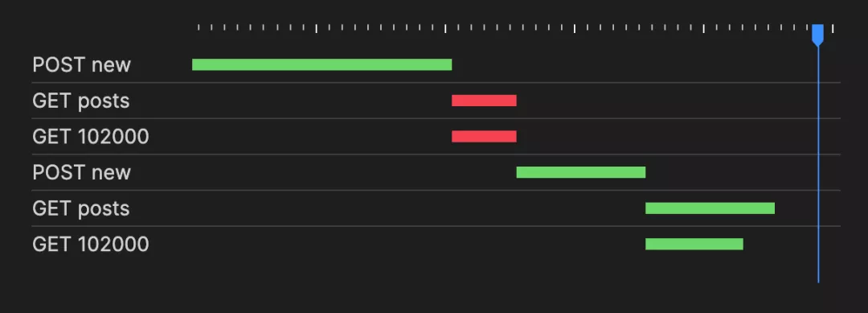This screenshot has width=868, height=313.
Task: Click the longest green POST new bar
Action: point(321,65)
